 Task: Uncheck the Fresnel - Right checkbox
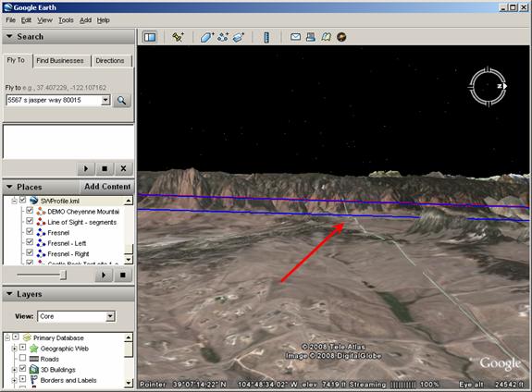coord(30,252)
